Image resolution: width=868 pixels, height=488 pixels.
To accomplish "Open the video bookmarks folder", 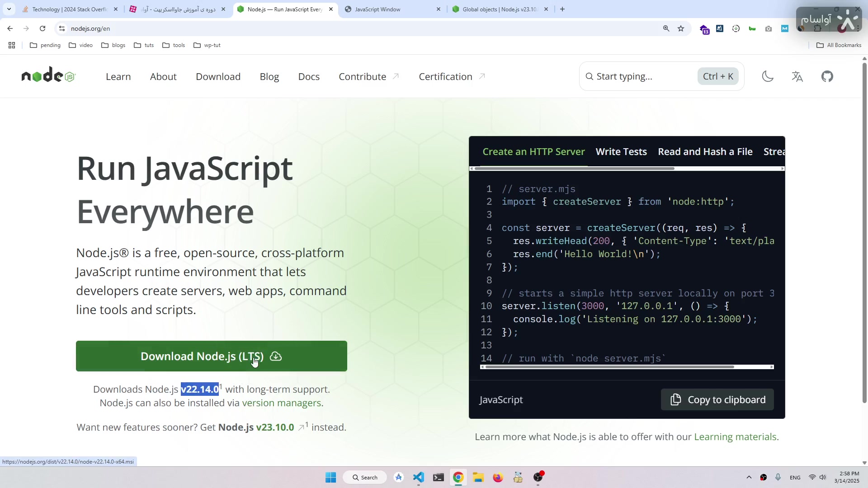I will (81, 45).
